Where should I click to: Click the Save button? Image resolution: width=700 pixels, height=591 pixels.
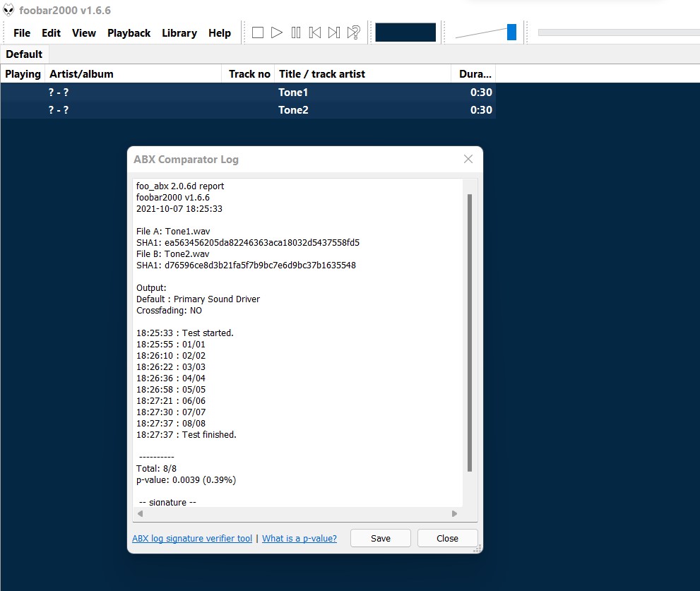tap(380, 538)
